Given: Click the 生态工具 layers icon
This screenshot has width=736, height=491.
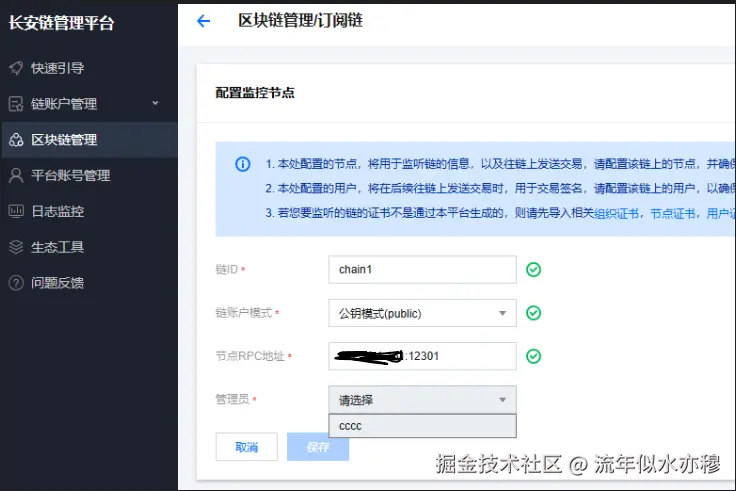Looking at the screenshot, I should point(16,247).
